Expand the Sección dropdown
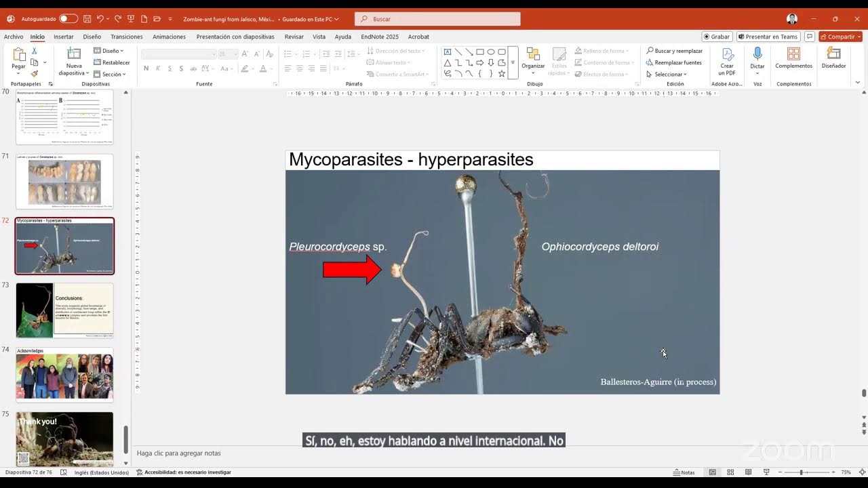 [x=110, y=74]
